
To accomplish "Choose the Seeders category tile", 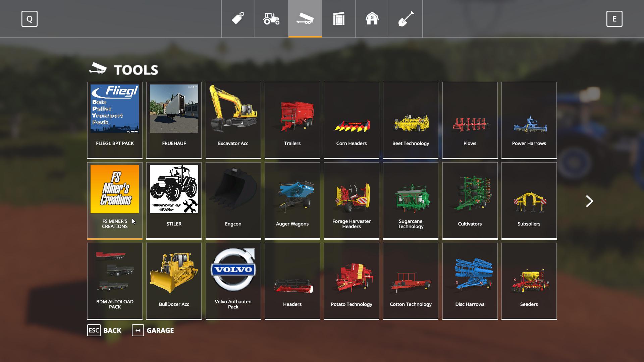I will (529, 281).
